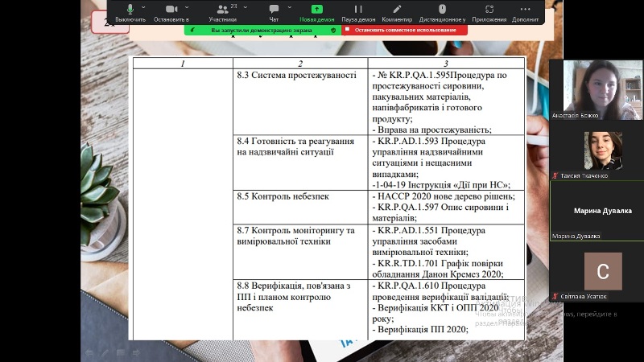The height and width of the screenshot is (362, 644).
Task: Click cell '8.4 Готовність та реагування'
Action: click(x=300, y=162)
